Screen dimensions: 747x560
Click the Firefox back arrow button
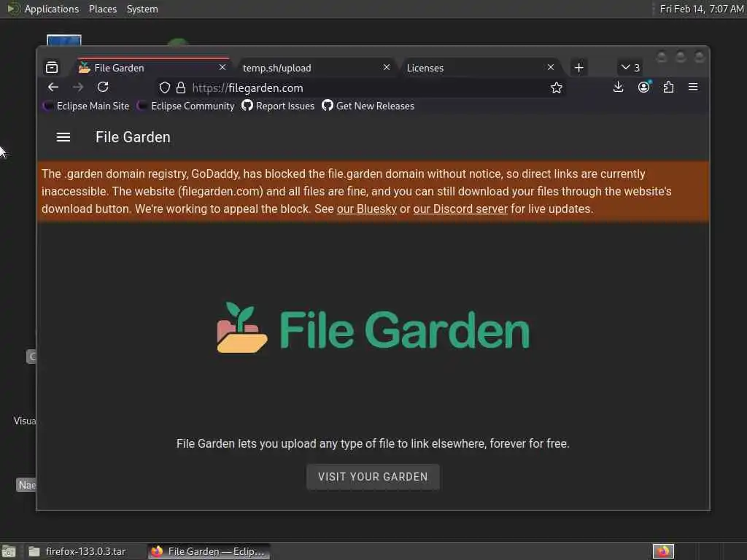coord(53,87)
